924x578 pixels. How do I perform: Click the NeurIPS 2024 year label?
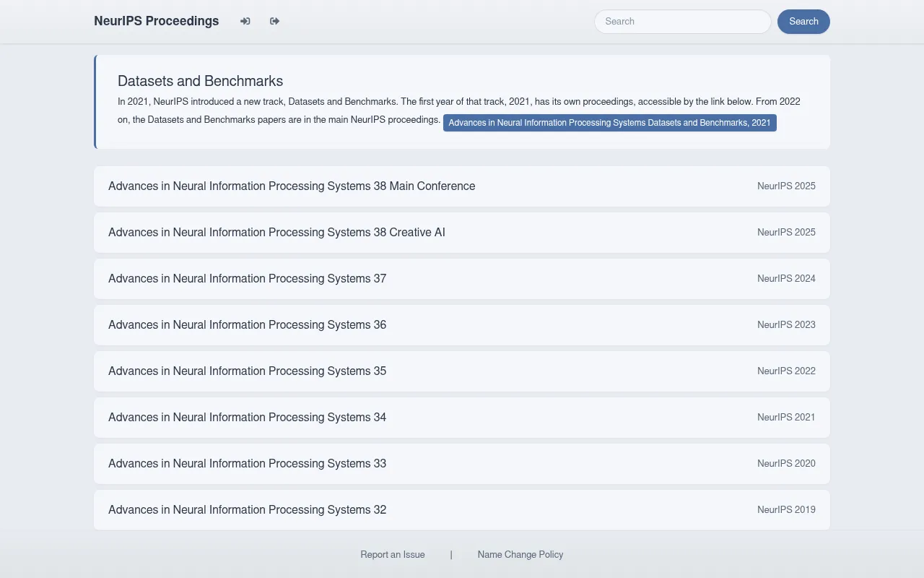coord(786,279)
